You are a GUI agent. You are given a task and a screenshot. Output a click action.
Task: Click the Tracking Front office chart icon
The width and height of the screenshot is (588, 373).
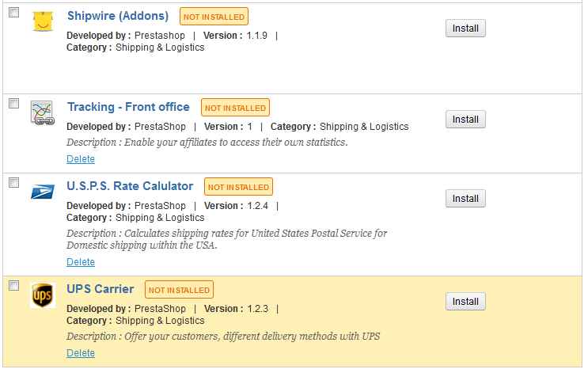[42, 112]
